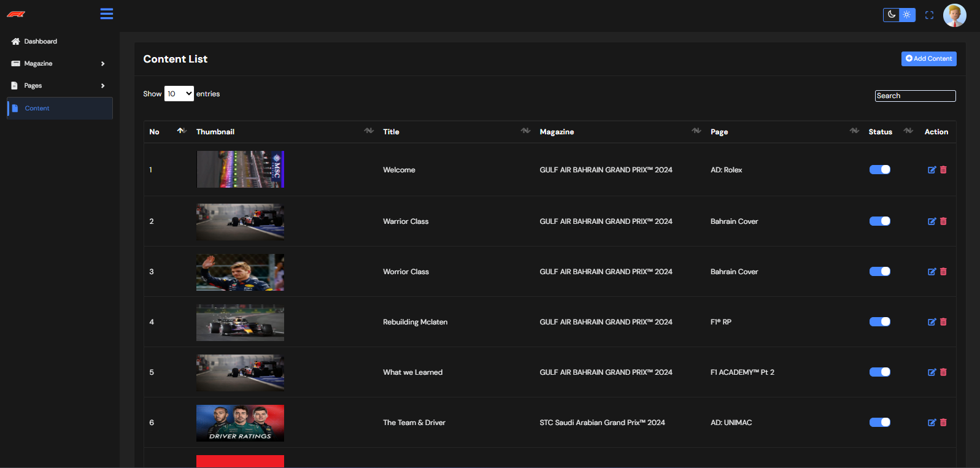
Task: Click the F1 logo in the sidebar
Action: pyautogui.click(x=16, y=14)
